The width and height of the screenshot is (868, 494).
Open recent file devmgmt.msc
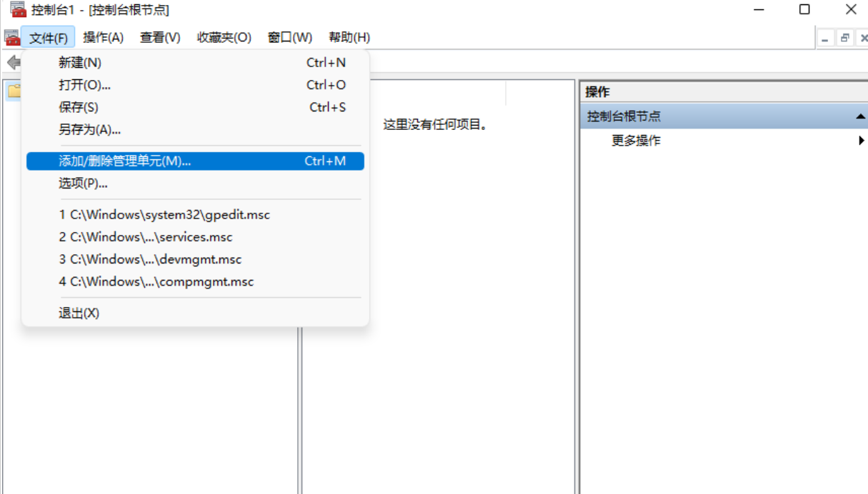click(150, 259)
